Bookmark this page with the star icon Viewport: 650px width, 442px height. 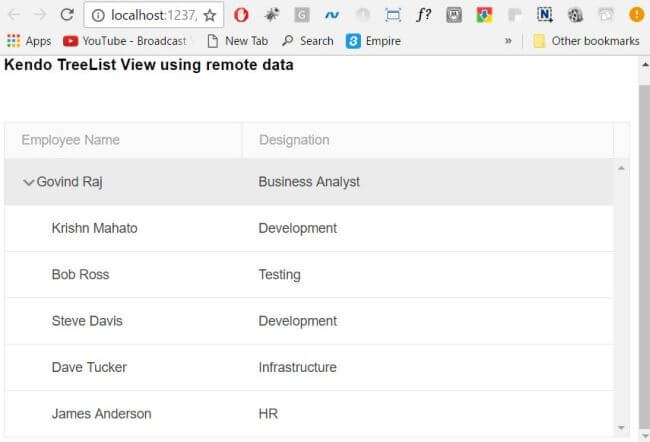point(209,15)
